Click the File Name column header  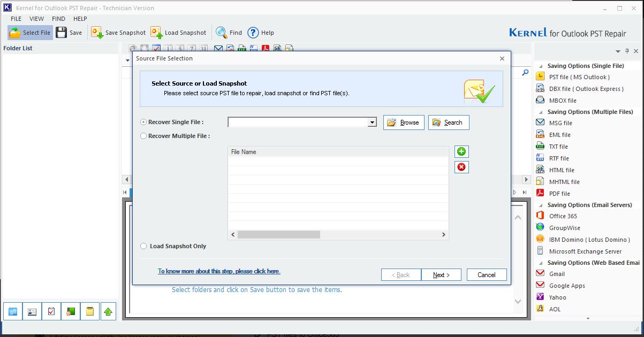[x=338, y=152]
